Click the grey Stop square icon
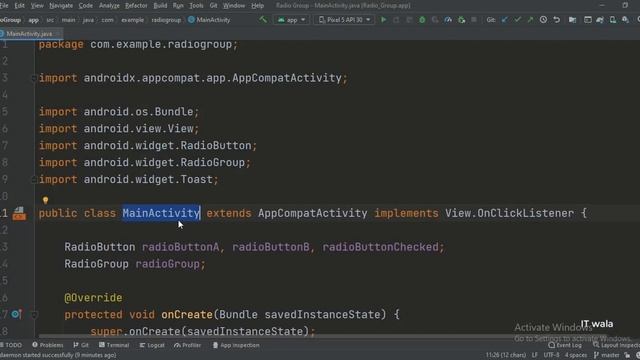This screenshot has height=360, width=640. 473,20
